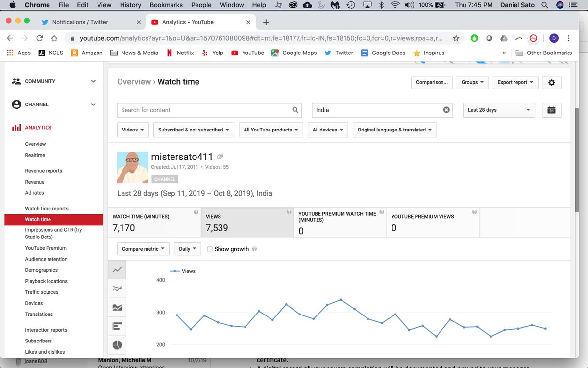This screenshot has height=368, width=588.
Task: Select the Views metric tab
Action: coord(247,222)
